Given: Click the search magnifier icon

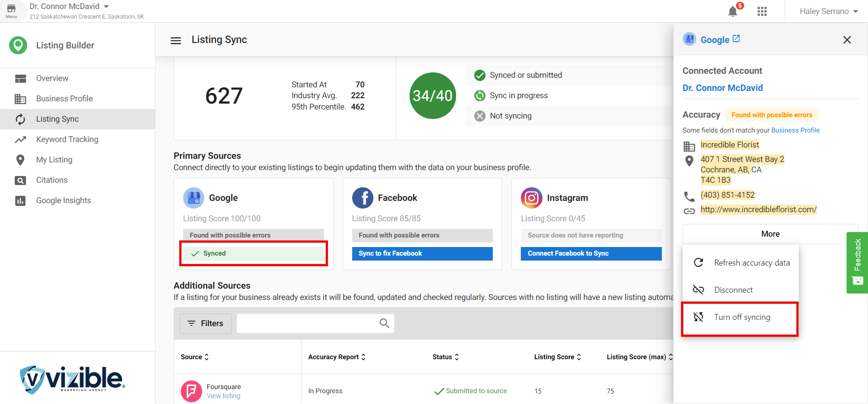Looking at the screenshot, I should pos(384,323).
